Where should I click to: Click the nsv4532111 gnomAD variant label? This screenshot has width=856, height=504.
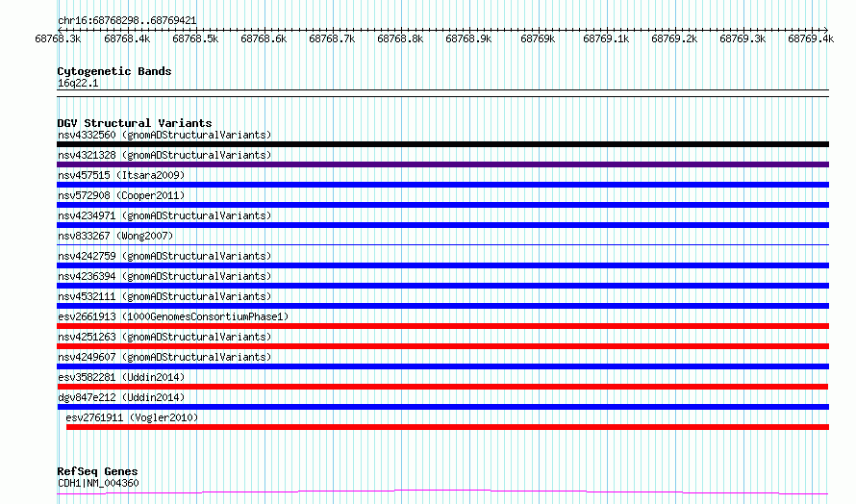pos(164,296)
